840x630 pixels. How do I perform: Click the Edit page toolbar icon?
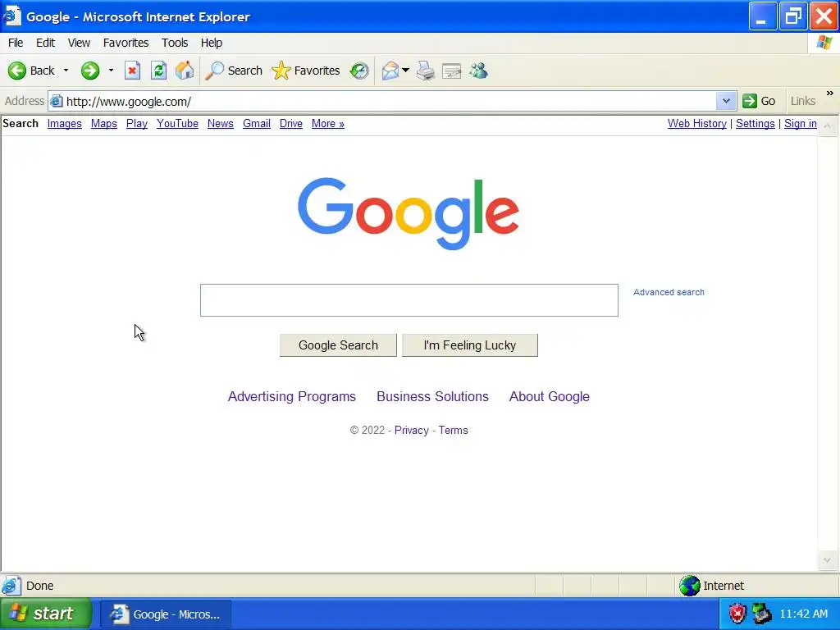(452, 71)
